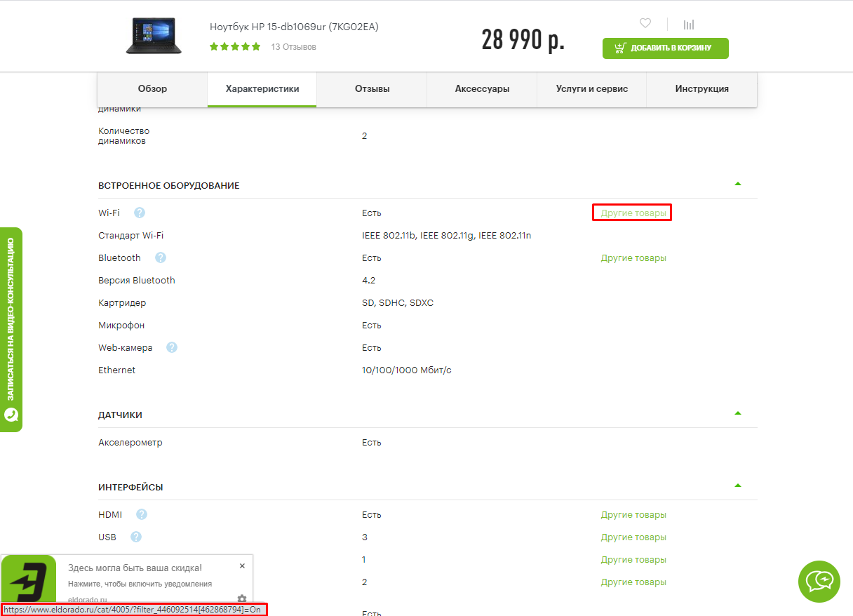Click the Eldorado logo in the notification popup
Screen dimensions: 853x616
coord(28,580)
